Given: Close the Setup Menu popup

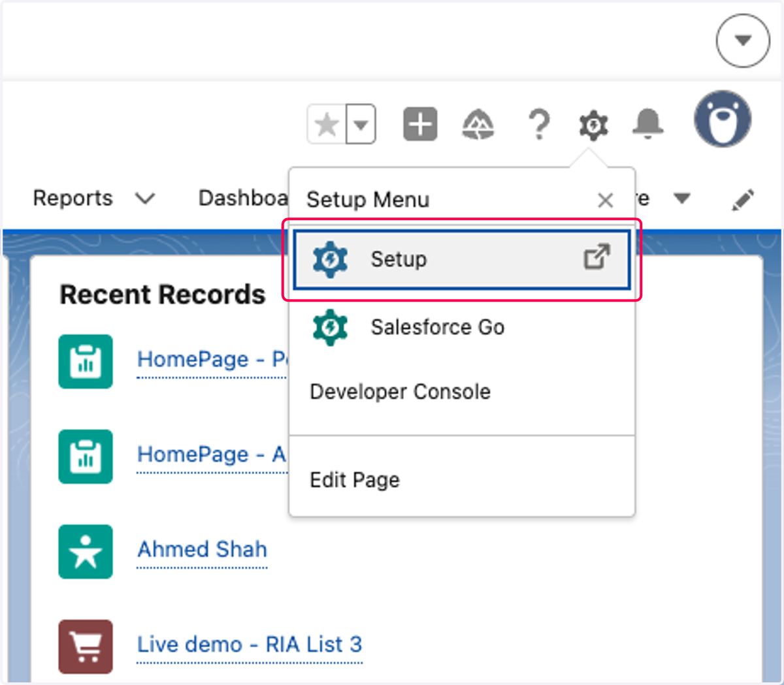Looking at the screenshot, I should click(606, 200).
